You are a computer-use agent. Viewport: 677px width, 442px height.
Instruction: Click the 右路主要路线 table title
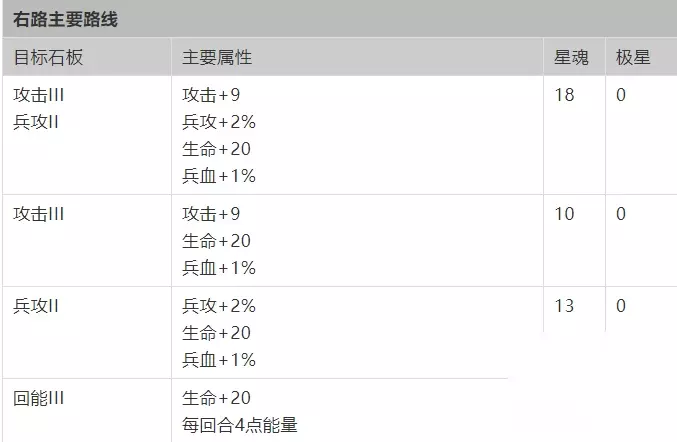pyautogui.click(x=66, y=19)
